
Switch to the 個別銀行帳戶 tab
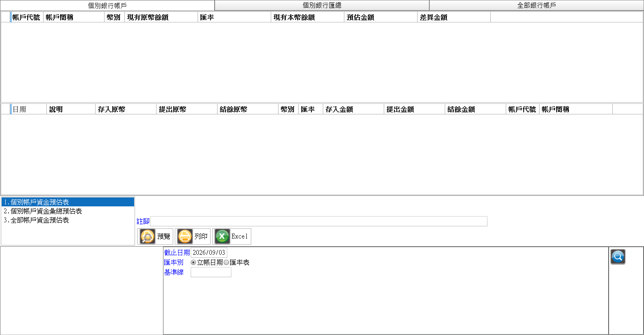pyautogui.click(x=107, y=5)
